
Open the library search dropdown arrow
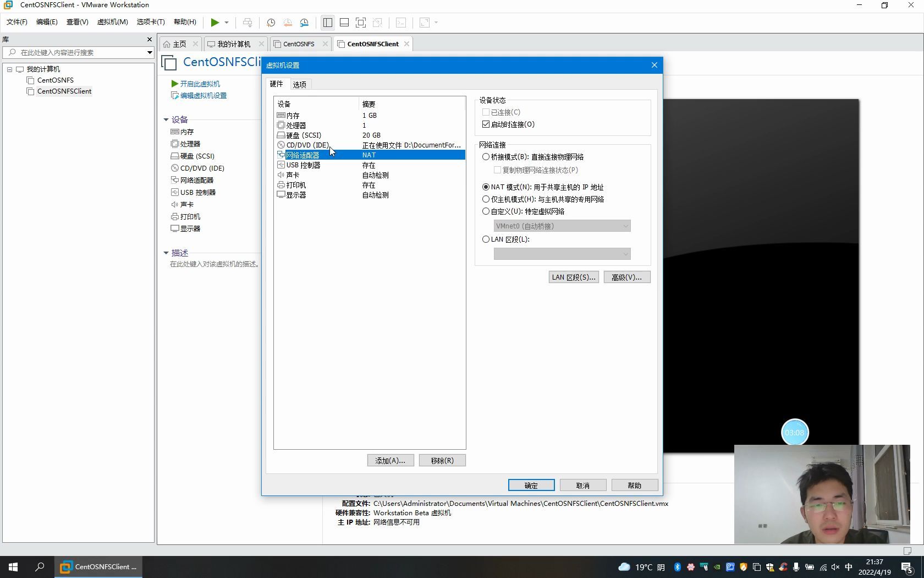point(150,52)
